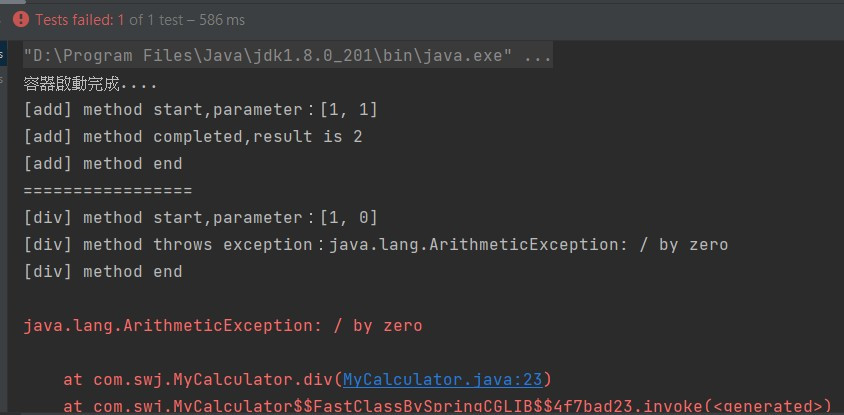Select '[add] method start,parameter' line
844x415 pixels.
[201, 110]
